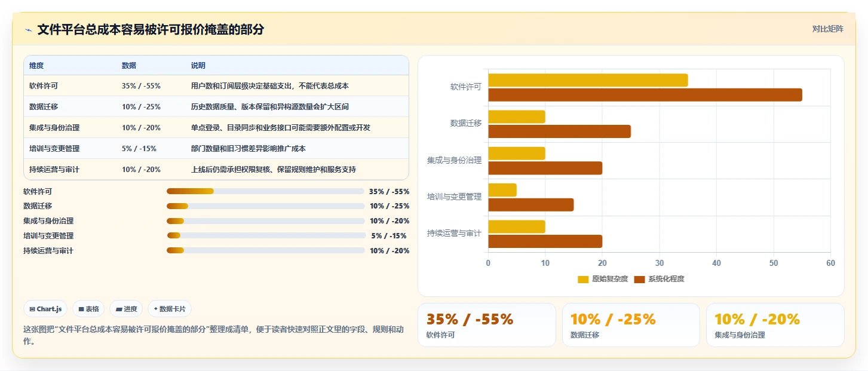Click the brown chart bar for 集成与身份治理

click(x=545, y=168)
